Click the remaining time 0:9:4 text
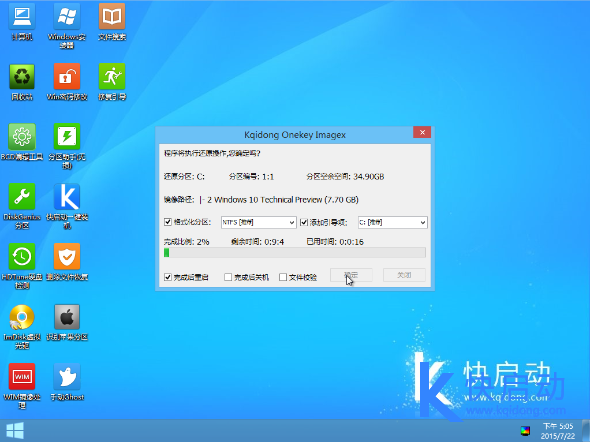 [258, 242]
